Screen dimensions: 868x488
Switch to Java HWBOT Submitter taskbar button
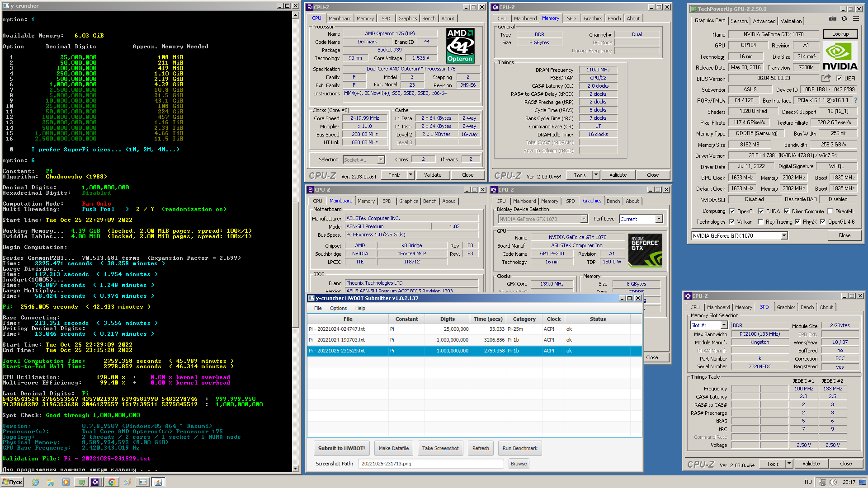click(158, 482)
